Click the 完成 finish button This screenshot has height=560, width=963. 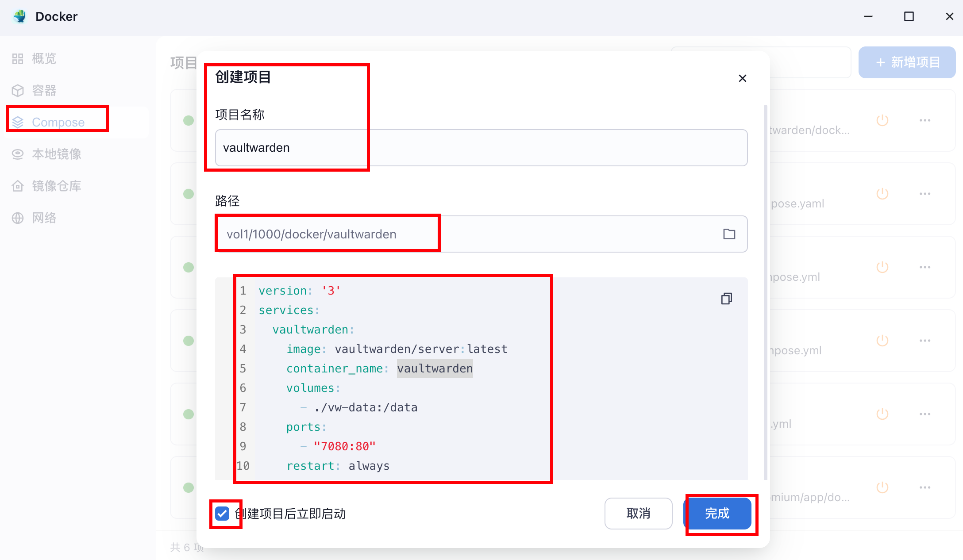click(x=717, y=514)
